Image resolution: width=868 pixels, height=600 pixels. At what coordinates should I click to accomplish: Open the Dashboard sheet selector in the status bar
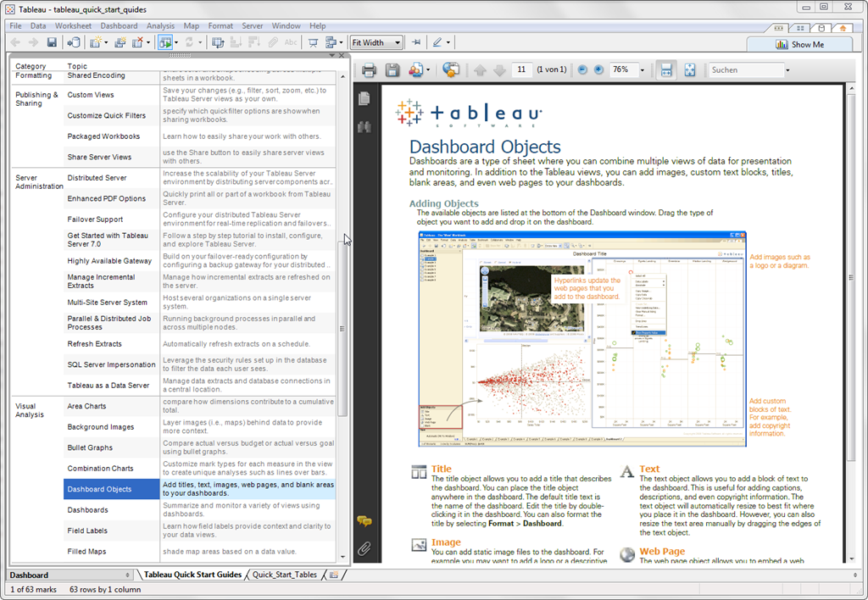(x=70, y=575)
